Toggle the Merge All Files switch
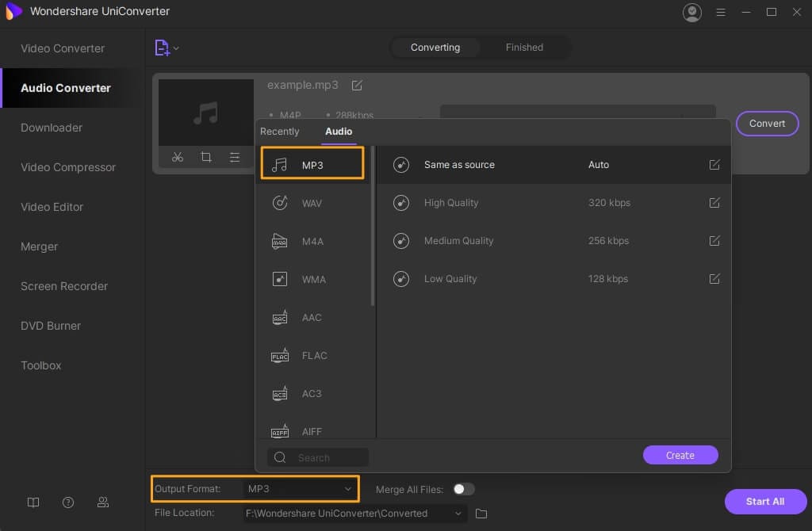The height and width of the screenshot is (531, 812). (x=463, y=489)
